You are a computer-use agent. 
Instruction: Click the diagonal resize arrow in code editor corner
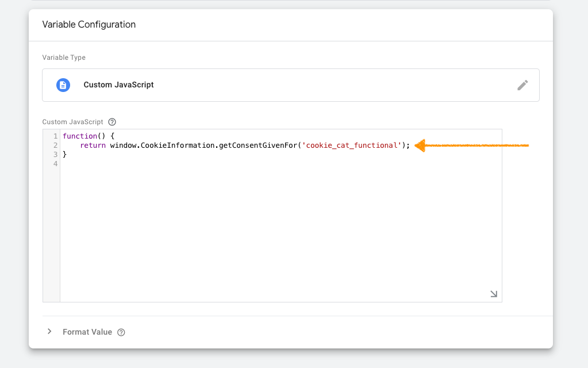coord(493,293)
